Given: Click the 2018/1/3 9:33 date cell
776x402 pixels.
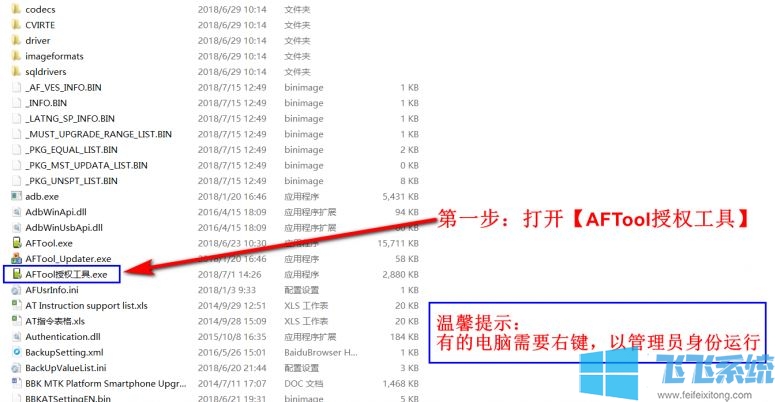Looking at the screenshot, I should [x=227, y=290].
